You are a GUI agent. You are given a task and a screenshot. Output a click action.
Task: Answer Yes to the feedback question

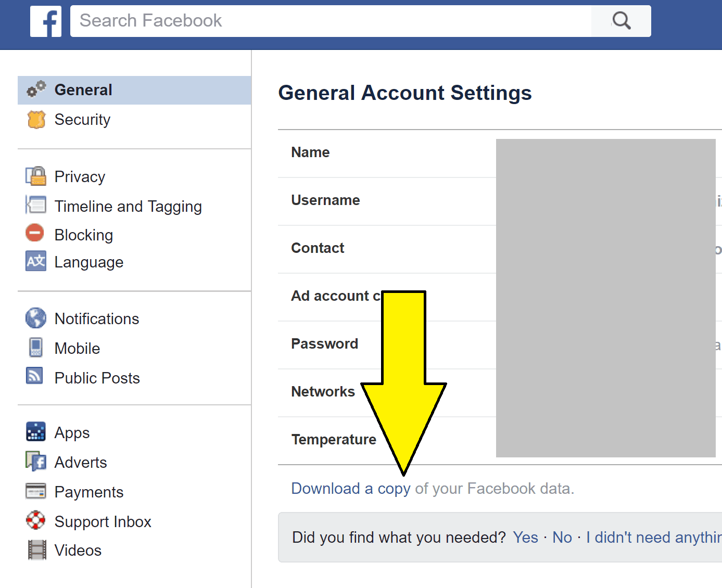click(x=525, y=537)
